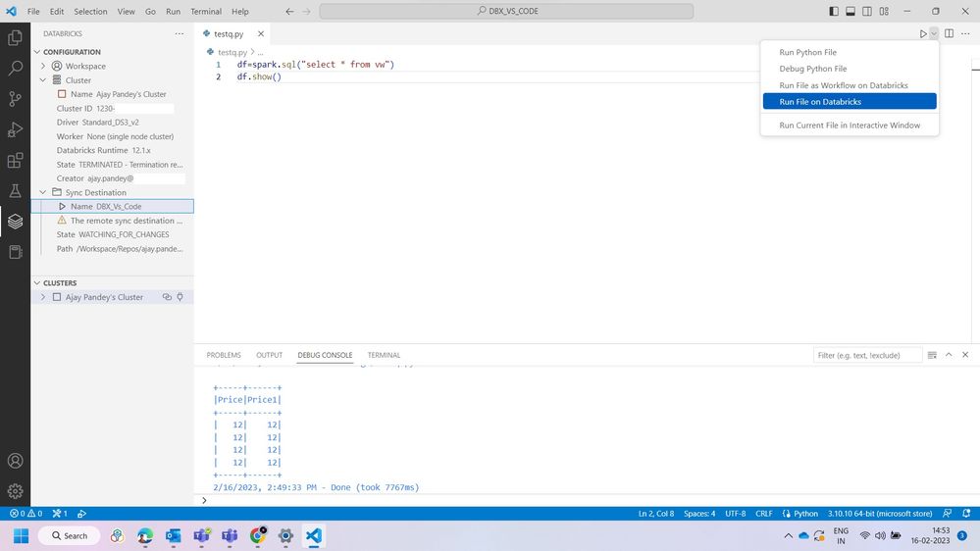Start sync with play icon beside DBX_Vs_Code
The image size is (980, 551).
coord(62,207)
